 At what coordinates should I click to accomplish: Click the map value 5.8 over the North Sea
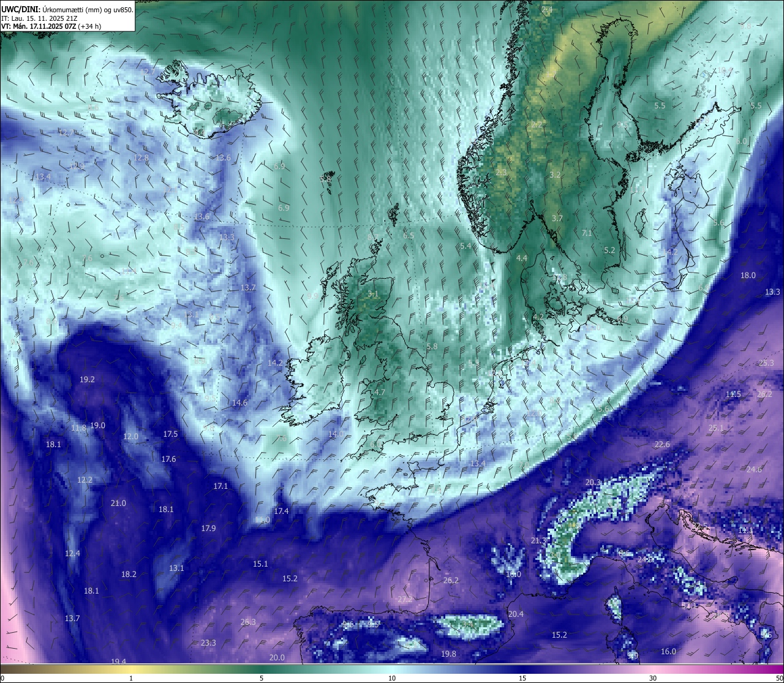coord(432,347)
